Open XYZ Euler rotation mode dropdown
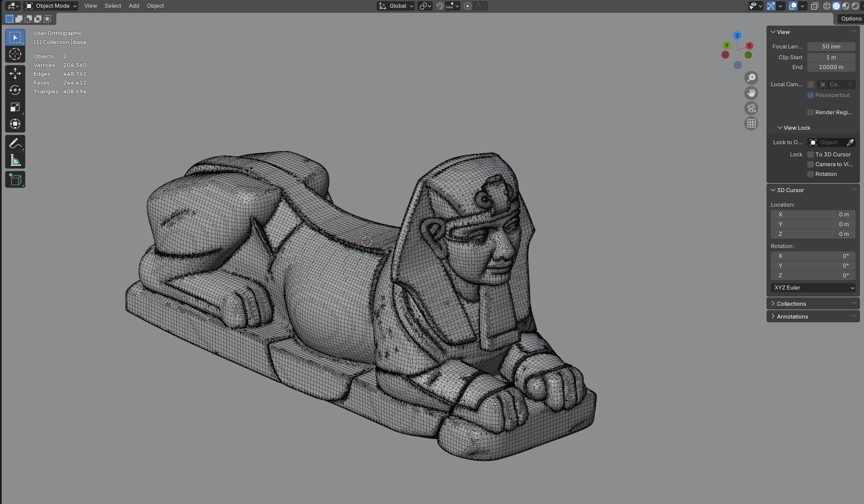 (x=813, y=288)
